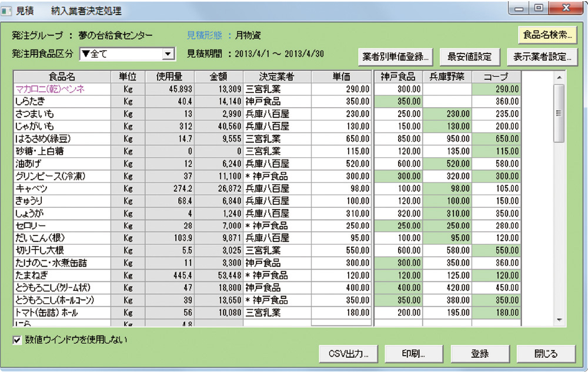
Task: Click コープ price 290.00 green cell
Action: [x=496, y=89]
